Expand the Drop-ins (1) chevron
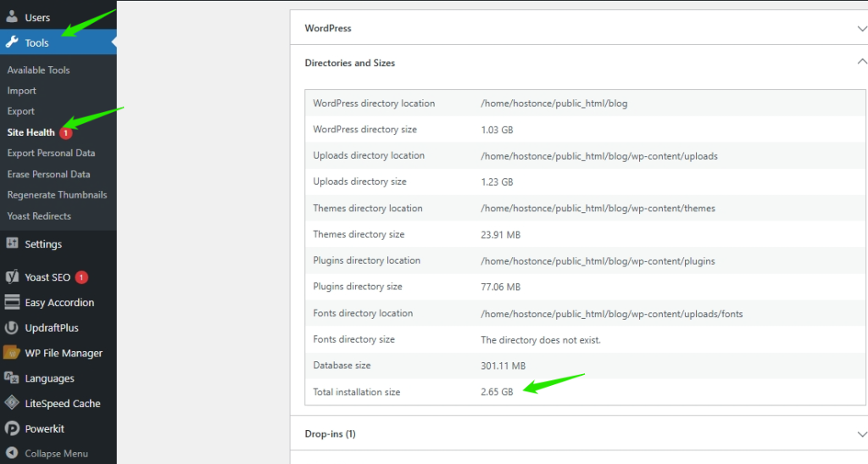This screenshot has width=868, height=464. coord(862,434)
